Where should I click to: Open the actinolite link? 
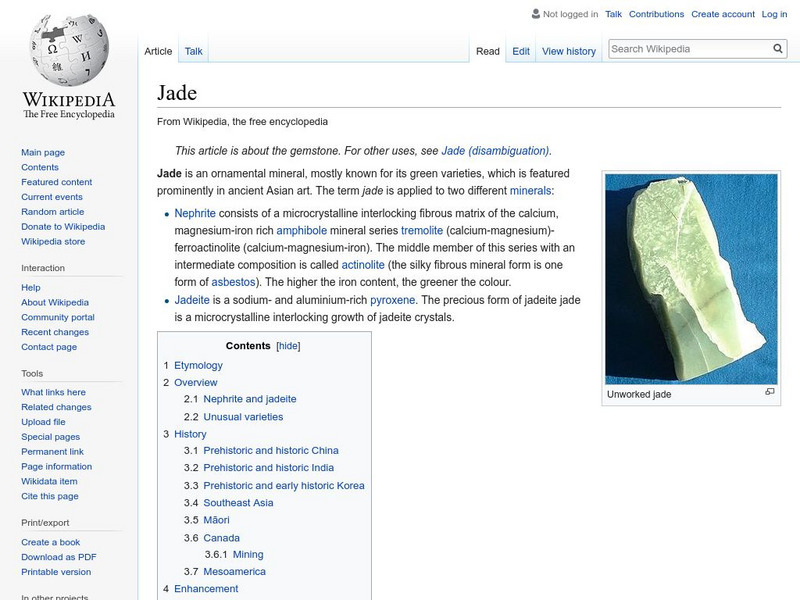coord(363,265)
